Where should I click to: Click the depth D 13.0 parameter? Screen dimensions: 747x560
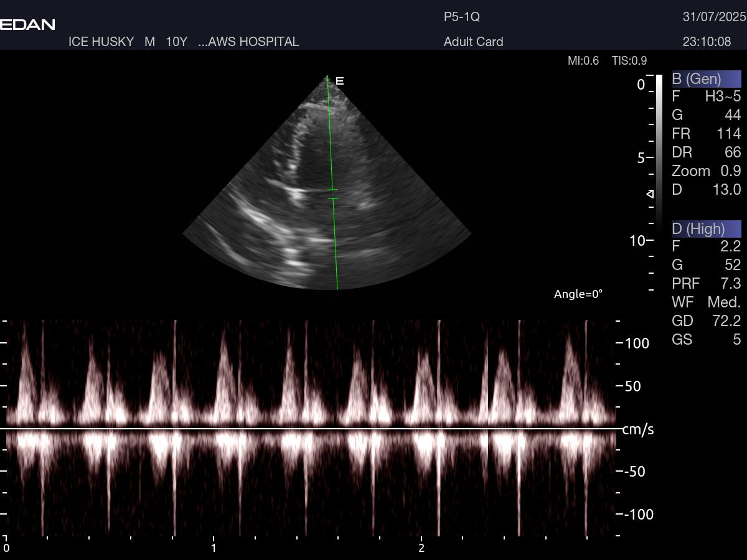click(x=706, y=190)
